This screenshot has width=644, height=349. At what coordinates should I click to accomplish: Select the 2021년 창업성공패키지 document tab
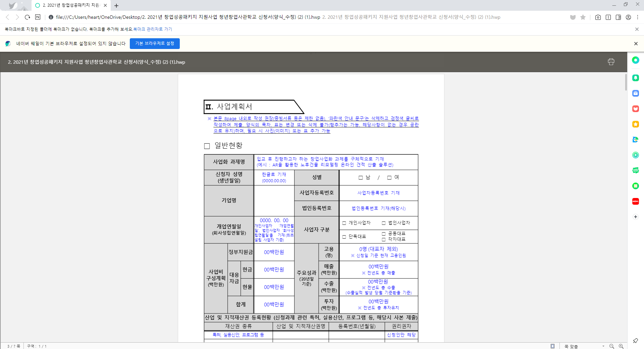pyautogui.click(x=71, y=5)
